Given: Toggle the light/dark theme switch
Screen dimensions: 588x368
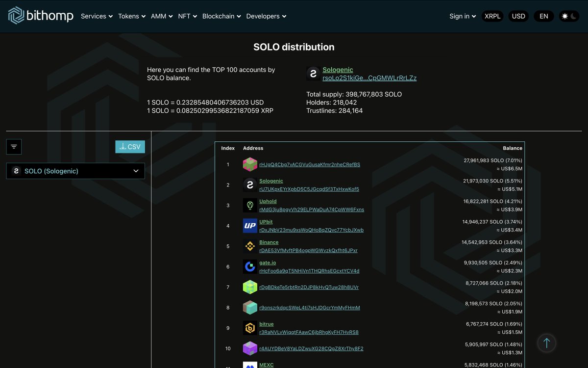Looking at the screenshot, I should pos(569,16).
